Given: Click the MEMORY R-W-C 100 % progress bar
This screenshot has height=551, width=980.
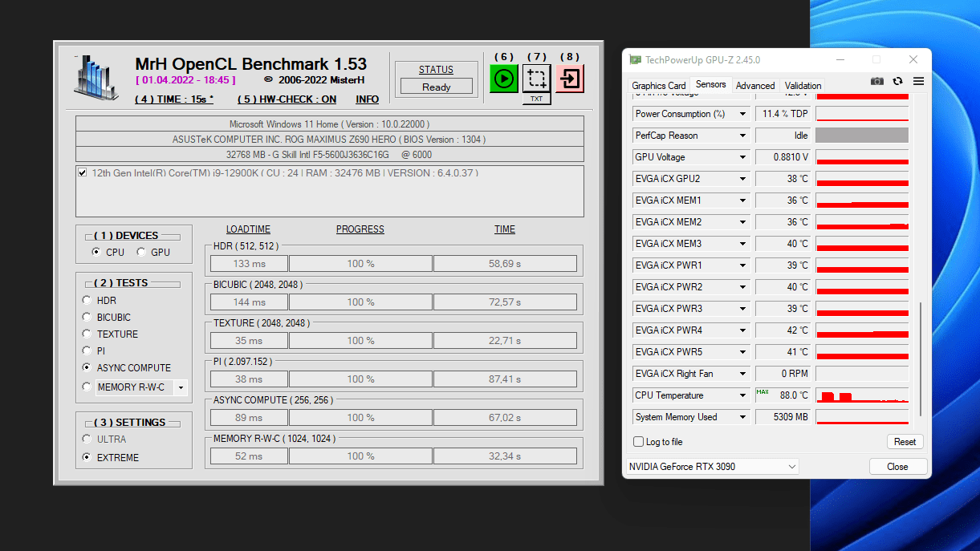Looking at the screenshot, I should (360, 456).
